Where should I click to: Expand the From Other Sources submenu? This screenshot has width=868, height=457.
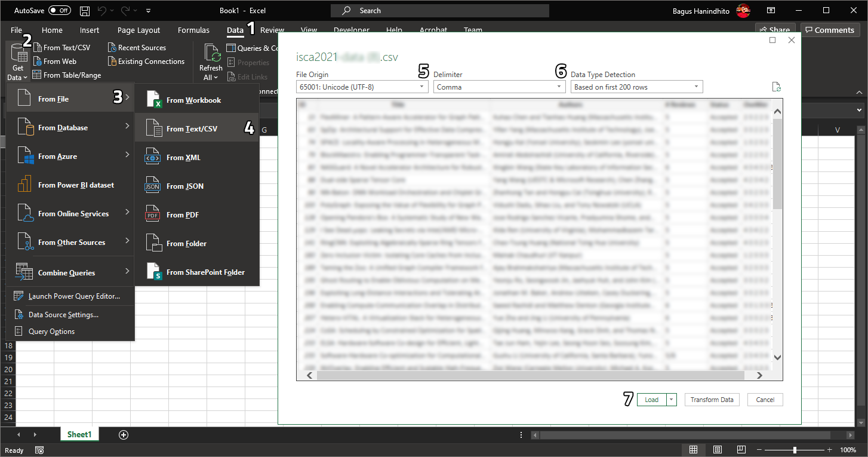click(70, 243)
